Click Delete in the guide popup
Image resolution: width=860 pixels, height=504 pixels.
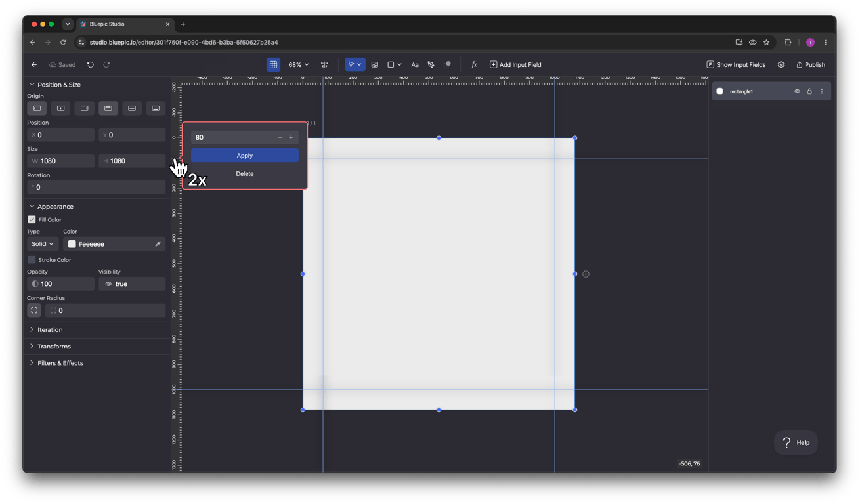(x=245, y=173)
